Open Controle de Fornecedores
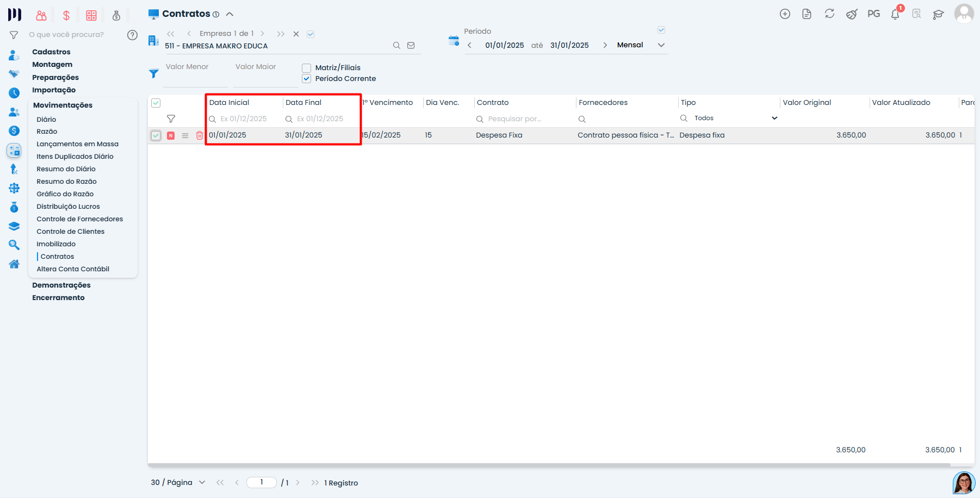This screenshot has width=980, height=498. tap(79, 219)
